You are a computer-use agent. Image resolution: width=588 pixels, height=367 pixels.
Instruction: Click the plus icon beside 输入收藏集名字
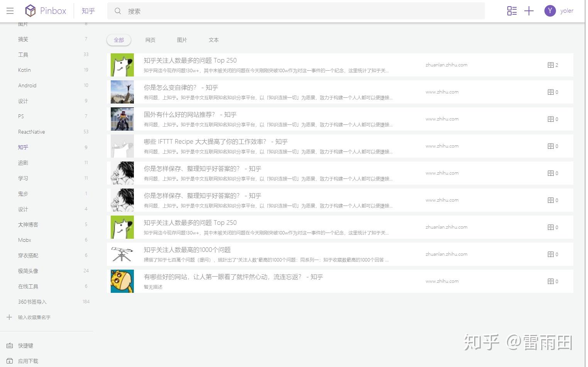[9, 317]
